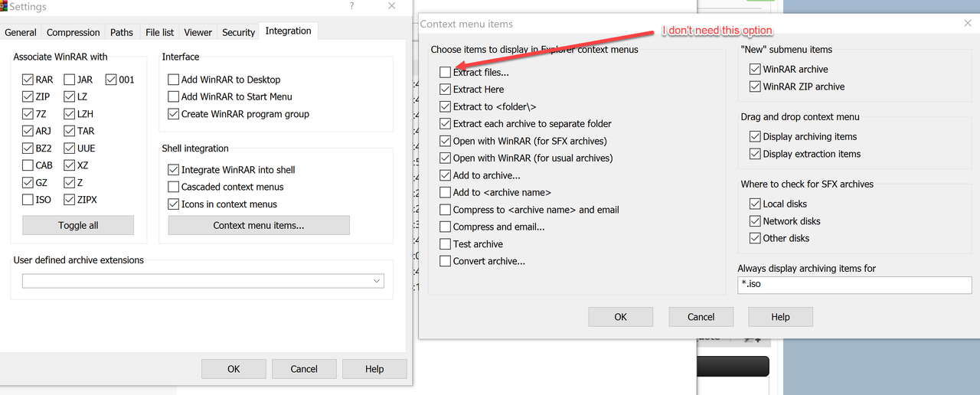This screenshot has width=980, height=395.
Task: Open the File list tab
Action: coord(160,32)
